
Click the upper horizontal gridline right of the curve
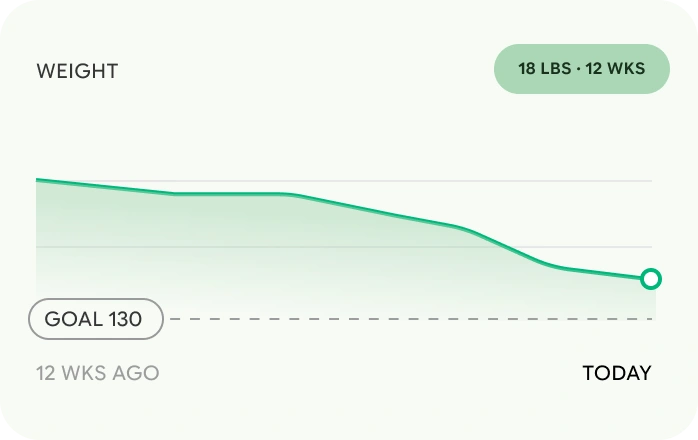pos(445,181)
